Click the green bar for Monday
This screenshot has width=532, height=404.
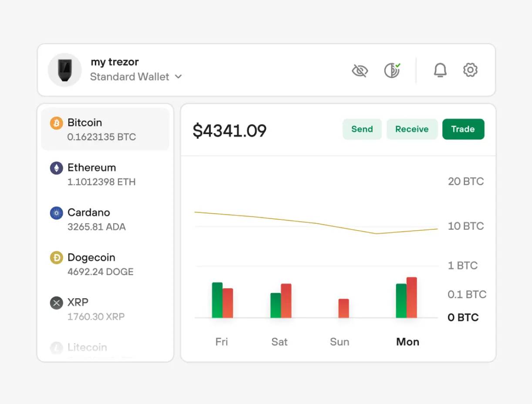click(x=400, y=300)
